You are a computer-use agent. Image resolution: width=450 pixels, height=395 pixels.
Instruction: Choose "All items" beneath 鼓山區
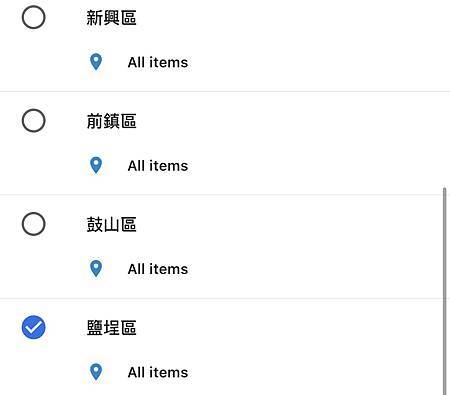pos(158,269)
